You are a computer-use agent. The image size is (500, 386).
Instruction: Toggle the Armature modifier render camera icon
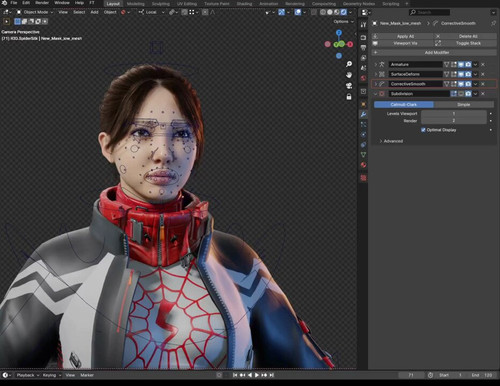[x=468, y=64]
